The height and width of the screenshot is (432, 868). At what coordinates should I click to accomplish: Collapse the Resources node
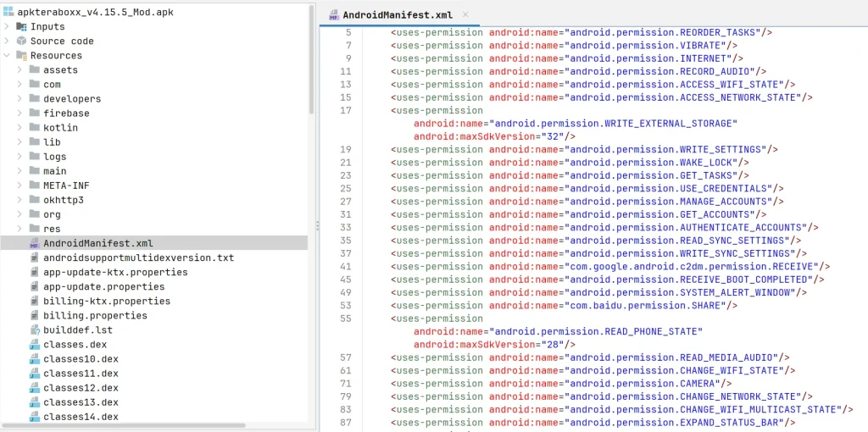pos(6,55)
